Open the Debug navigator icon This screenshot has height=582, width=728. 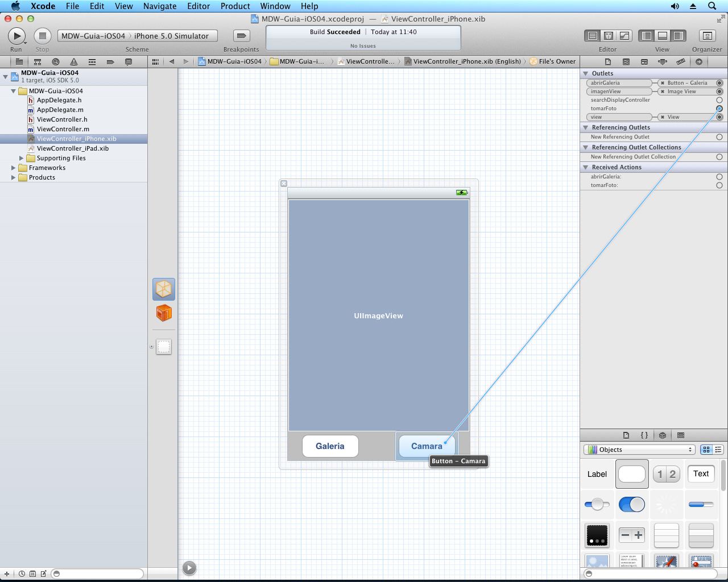click(x=92, y=61)
